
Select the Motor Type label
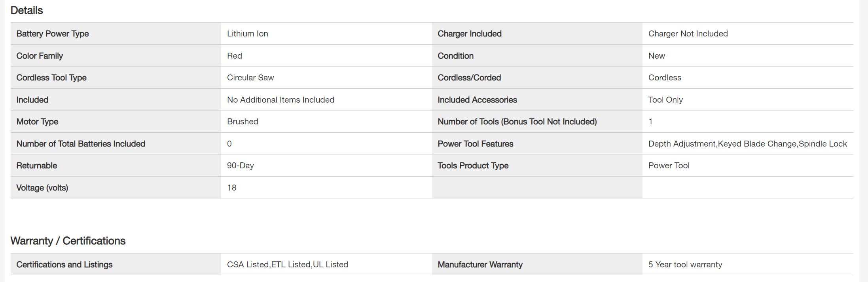point(37,122)
